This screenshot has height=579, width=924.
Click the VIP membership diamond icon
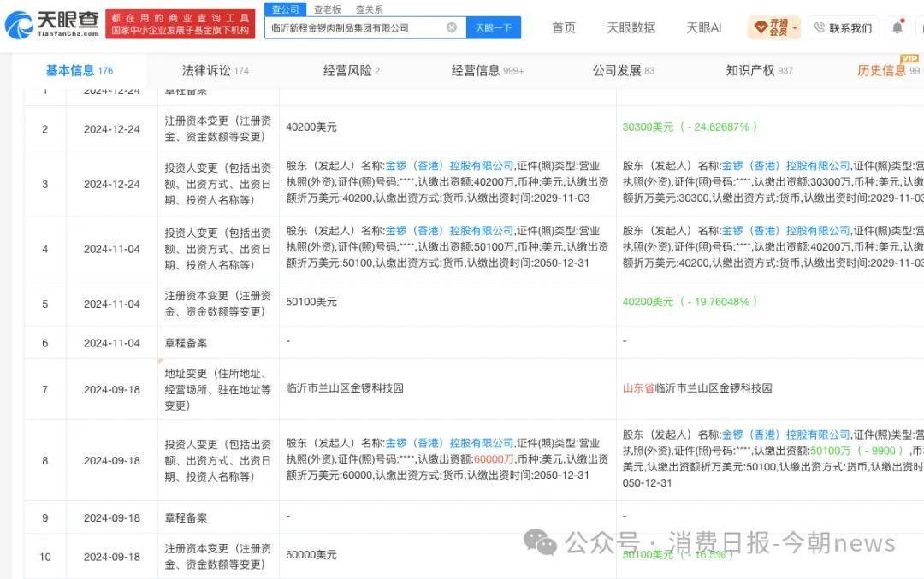coord(761,27)
